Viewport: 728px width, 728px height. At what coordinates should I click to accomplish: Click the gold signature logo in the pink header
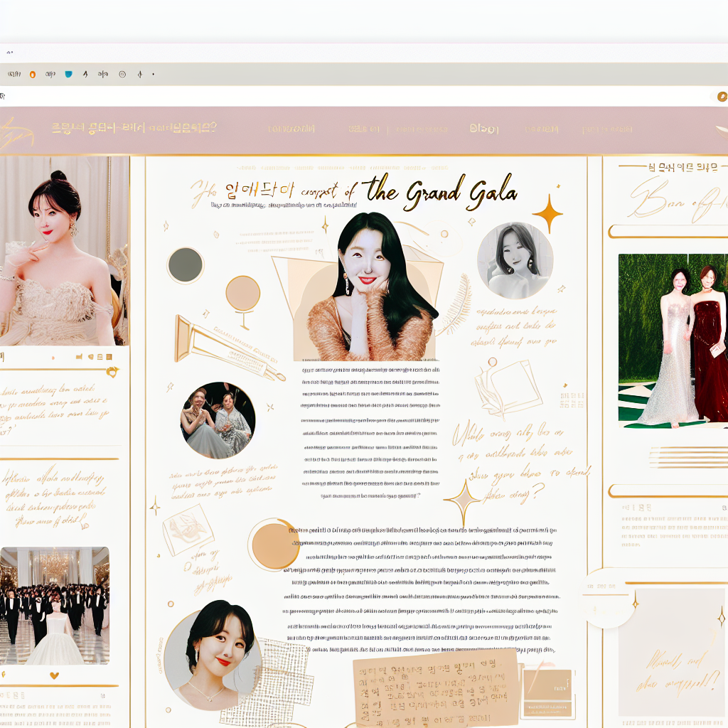[x=16, y=132]
